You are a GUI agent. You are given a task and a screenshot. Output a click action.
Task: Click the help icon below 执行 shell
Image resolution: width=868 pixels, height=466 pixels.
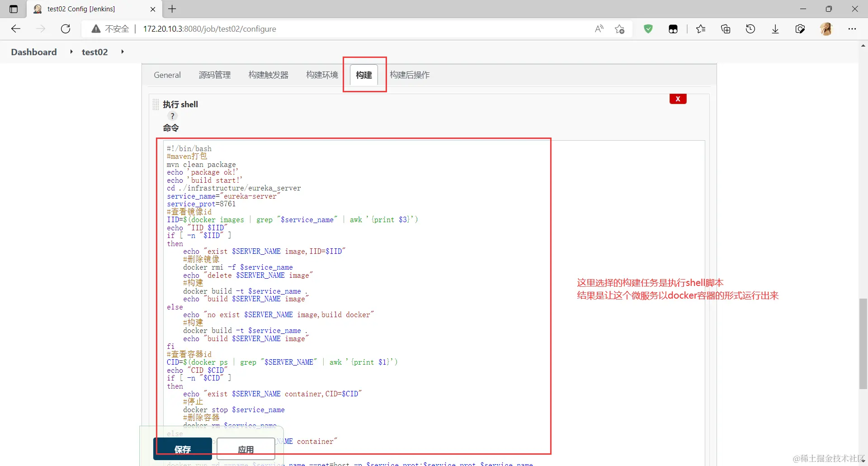coord(172,116)
